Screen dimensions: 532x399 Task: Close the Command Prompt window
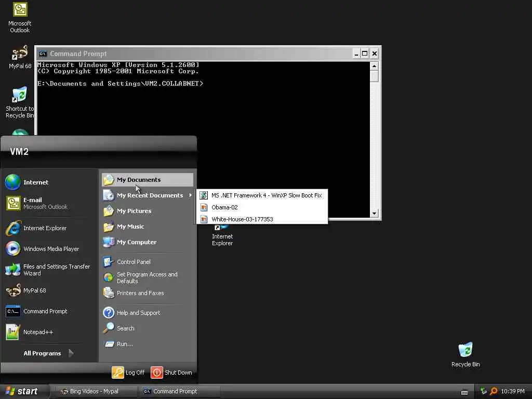[374, 54]
